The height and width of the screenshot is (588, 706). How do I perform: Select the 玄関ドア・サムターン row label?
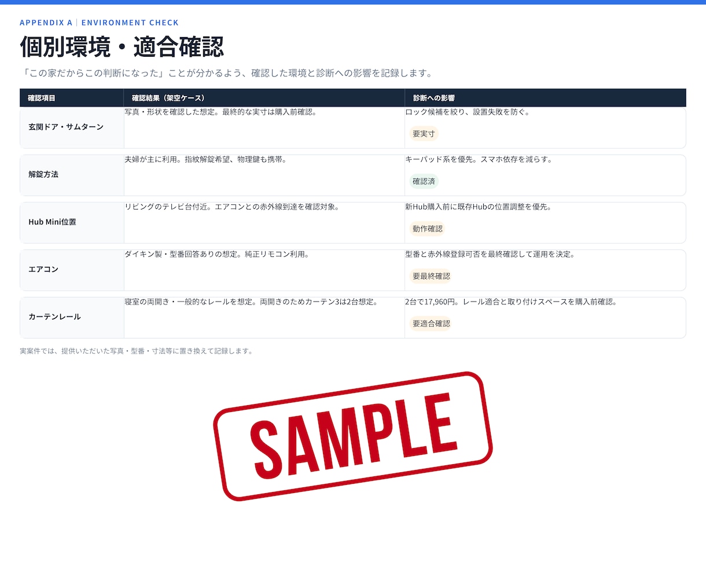(66, 127)
